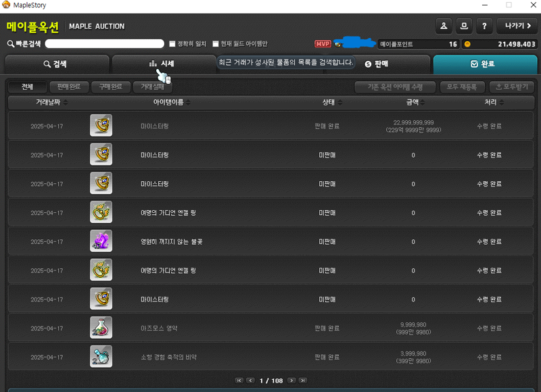Image resolution: width=541 pixels, height=392 pixels.
Task: Select the 판매완료 filter tab
Action: coord(69,87)
